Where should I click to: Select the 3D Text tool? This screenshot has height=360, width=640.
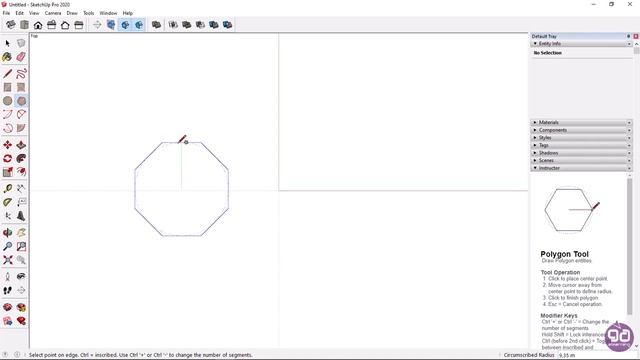coord(21,216)
